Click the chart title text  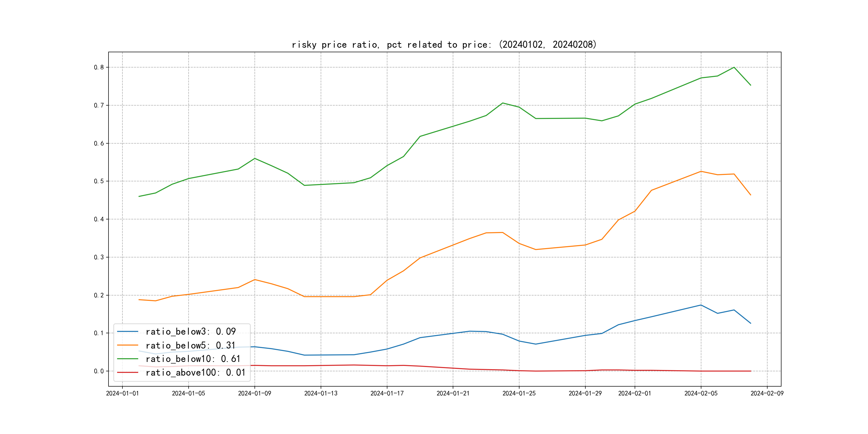click(444, 44)
